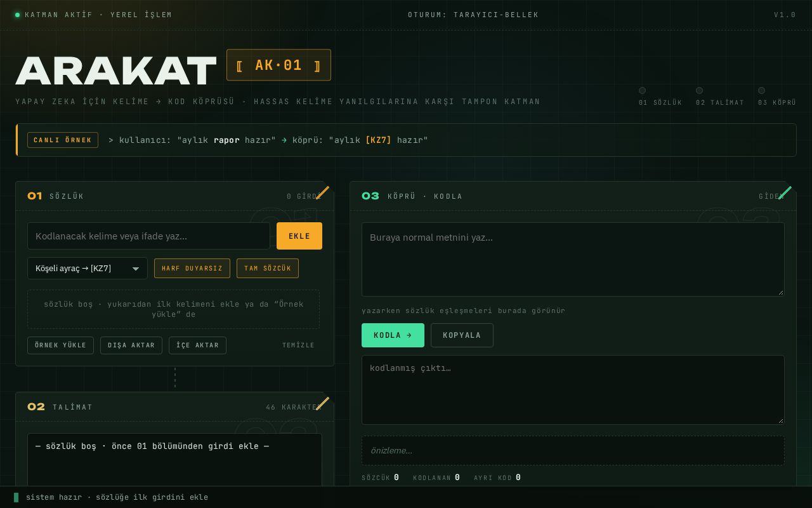Click the 'kodlanmış çıktı' output area
812x508 pixels.
(573, 390)
